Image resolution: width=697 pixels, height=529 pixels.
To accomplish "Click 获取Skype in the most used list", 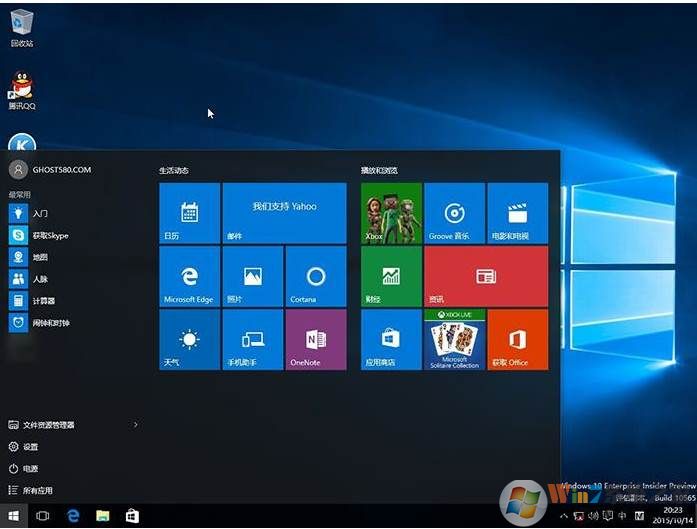I will click(49, 235).
